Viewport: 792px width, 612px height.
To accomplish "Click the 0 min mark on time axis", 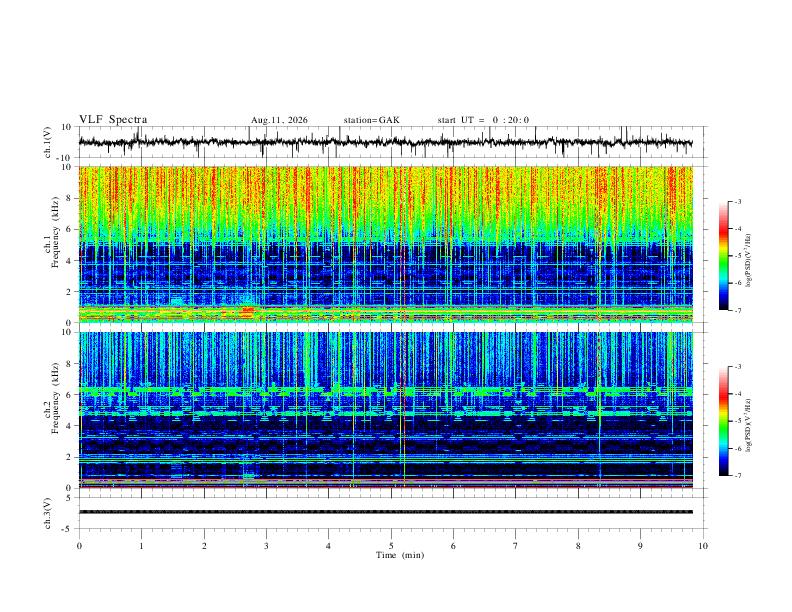I will pyautogui.click(x=79, y=546).
